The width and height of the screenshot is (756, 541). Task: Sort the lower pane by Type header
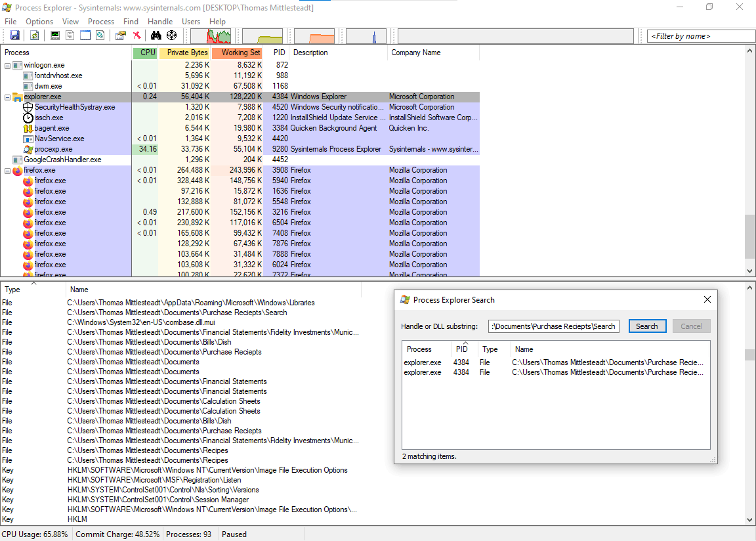click(x=33, y=290)
